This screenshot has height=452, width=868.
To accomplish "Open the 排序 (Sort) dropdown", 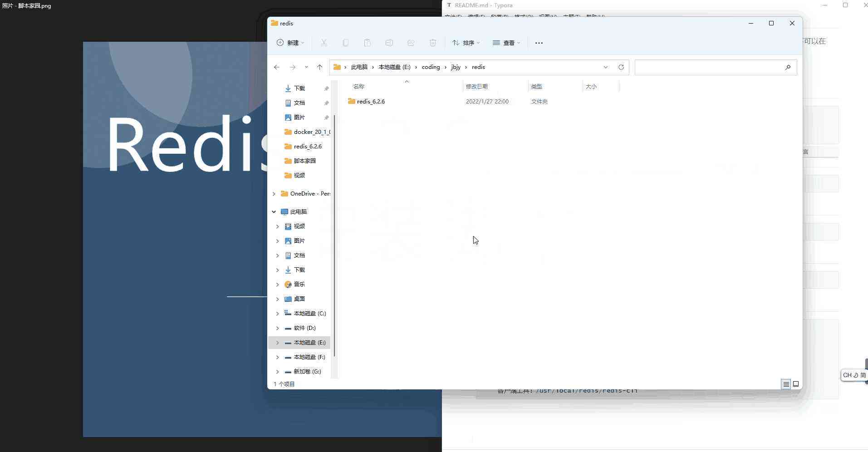I will click(x=466, y=43).
